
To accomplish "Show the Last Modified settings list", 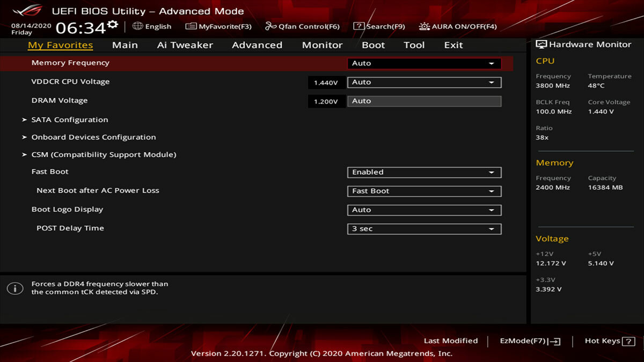I will pos(451,341).
